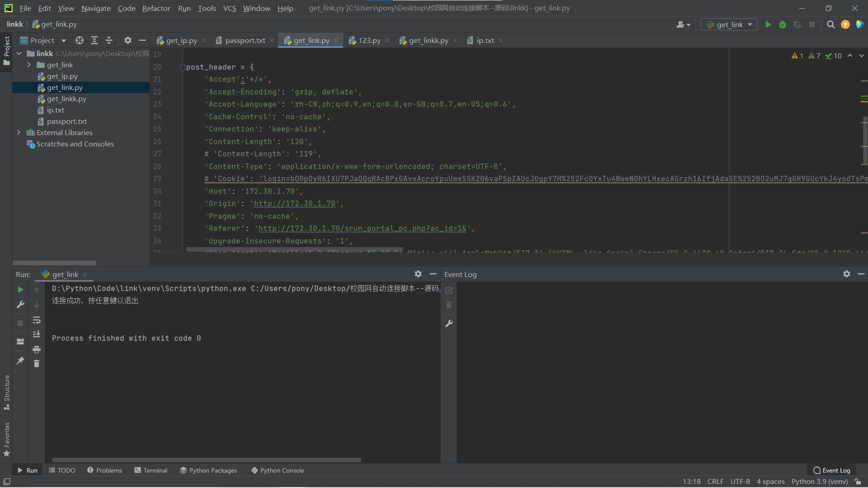This screenshot has height=488, width=868.
Task: Collapse all in Project tool window
Action: [x=109, y=40]
